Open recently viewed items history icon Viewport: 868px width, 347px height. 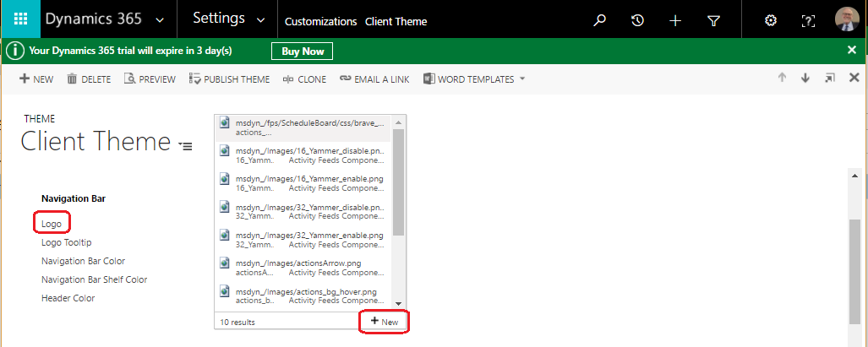click(x=638, y=20)
